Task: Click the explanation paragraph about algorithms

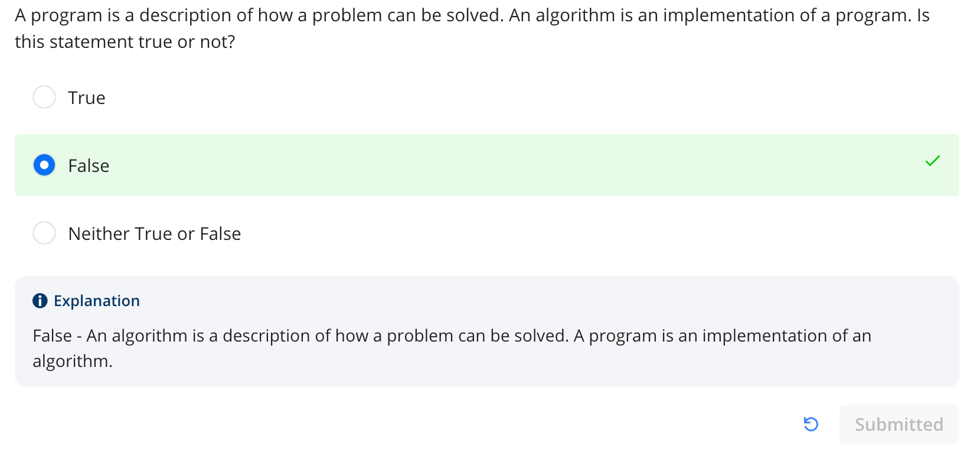Action: [x=452, y=348]
